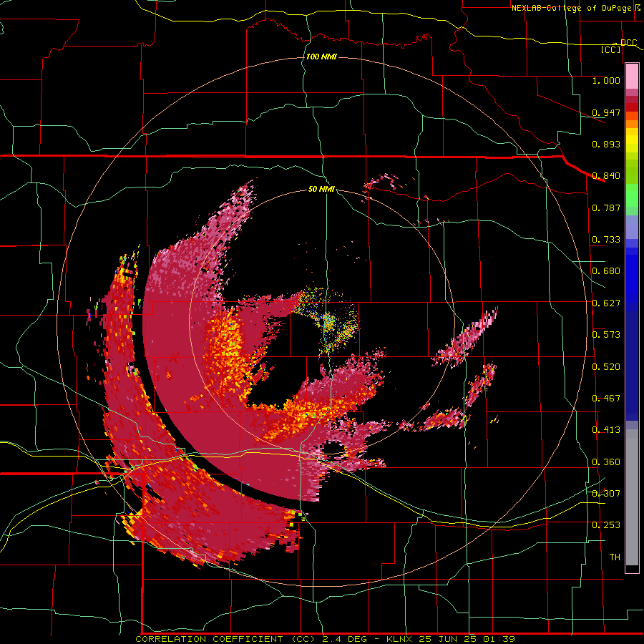The height and width of the screenshot is (644, 644).
Task: Click the 0.787 color scale value
Action: tap(606, 208)
